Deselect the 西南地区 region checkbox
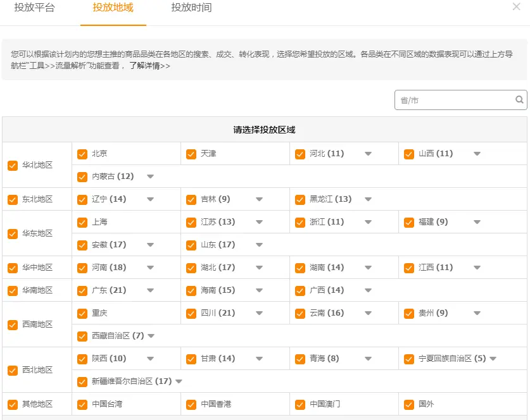530x420 pixels. [13, 324]
